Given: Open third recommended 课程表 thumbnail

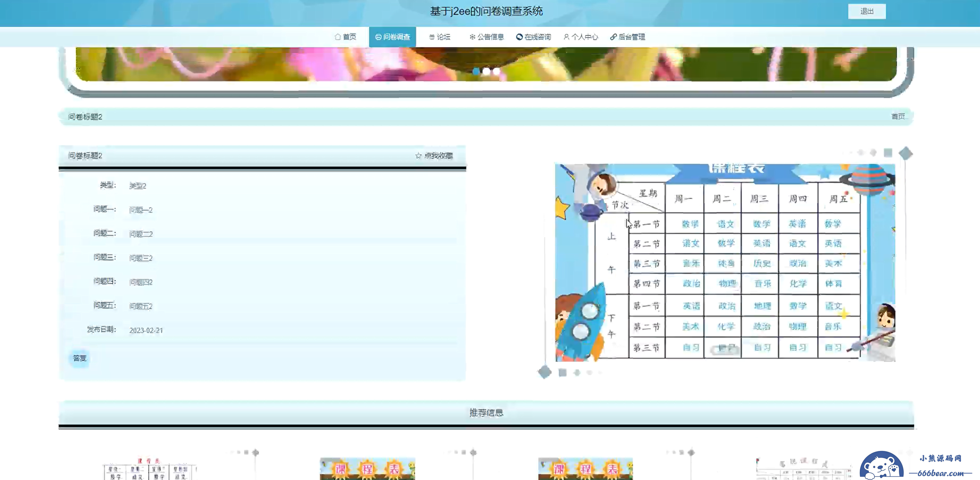Looking at the screenshot, I should point(585,468).
